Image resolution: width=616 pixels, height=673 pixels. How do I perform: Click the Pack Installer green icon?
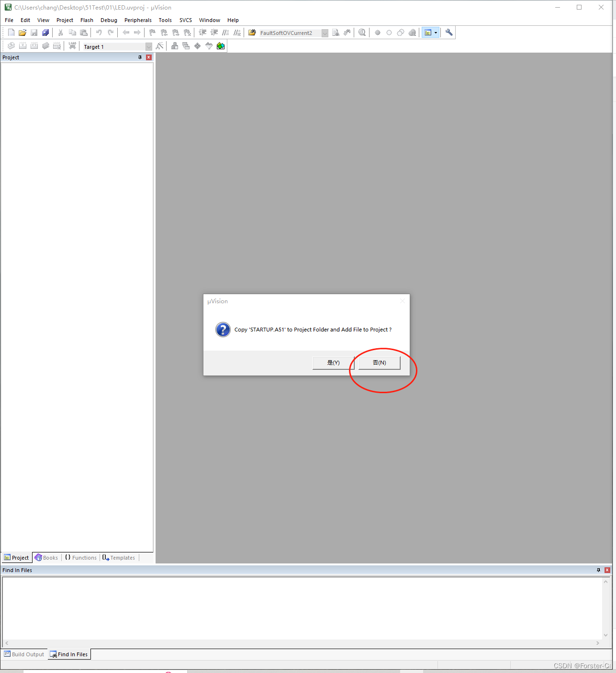pyautogui.click(x=221, y=46)
